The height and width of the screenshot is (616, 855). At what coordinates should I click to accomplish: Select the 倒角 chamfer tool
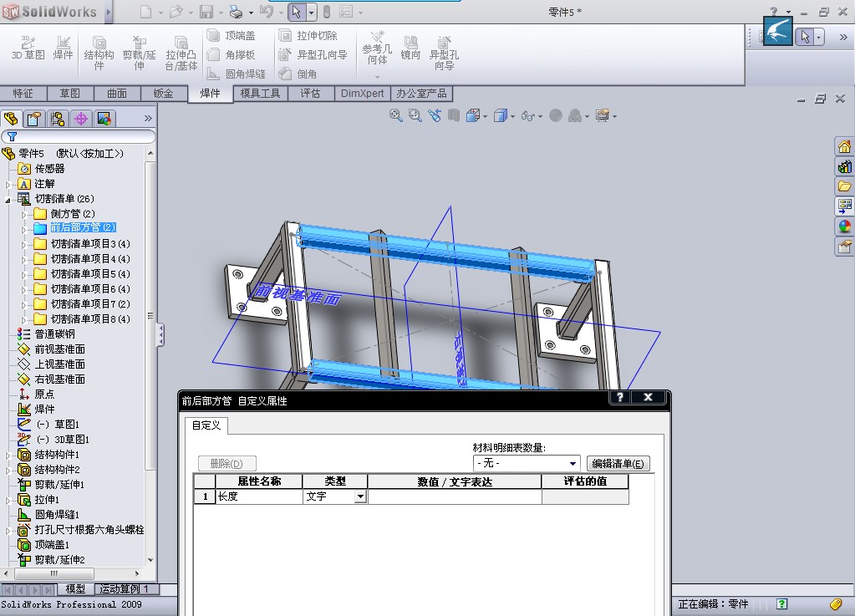298,74
